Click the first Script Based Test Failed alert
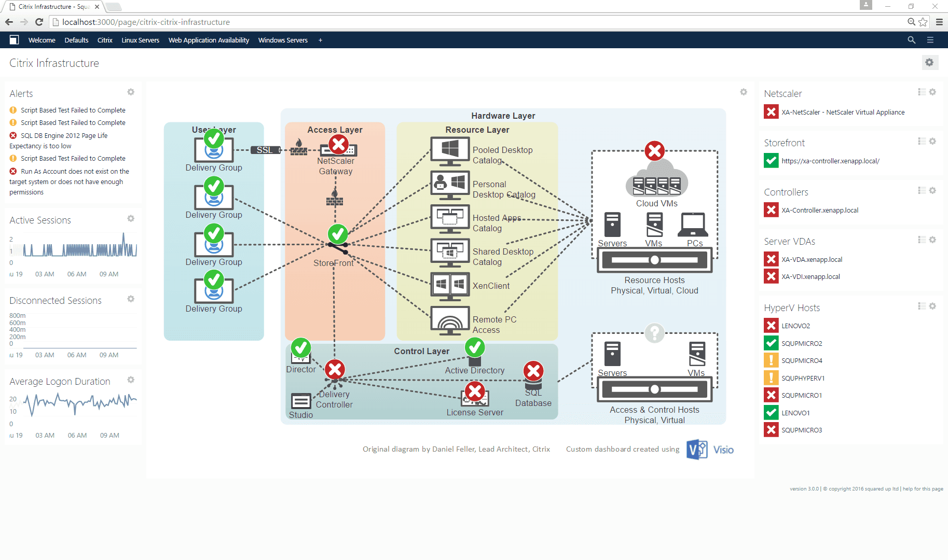 pyautogui.click(x=67, y=110)
